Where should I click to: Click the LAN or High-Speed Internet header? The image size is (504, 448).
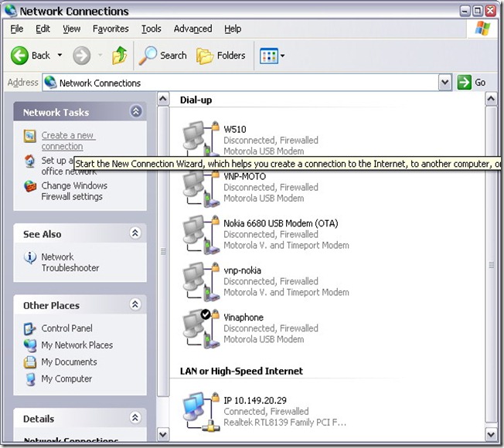pyautogui.click(x=241, y=372)
